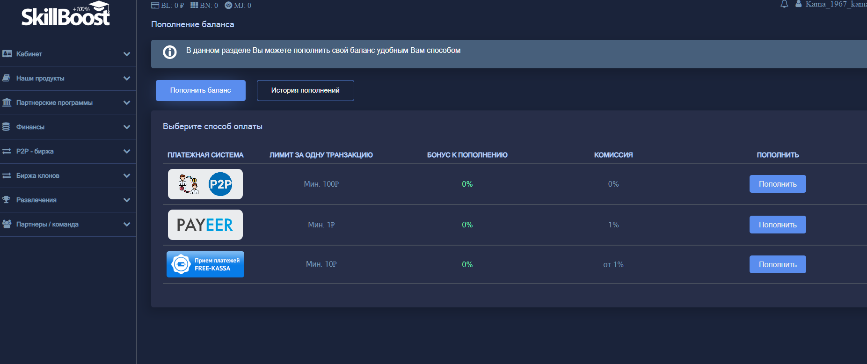867x364 pixels.
Task: Click the Биржа клонов arrows icon
Action: (x=7, y=175)
